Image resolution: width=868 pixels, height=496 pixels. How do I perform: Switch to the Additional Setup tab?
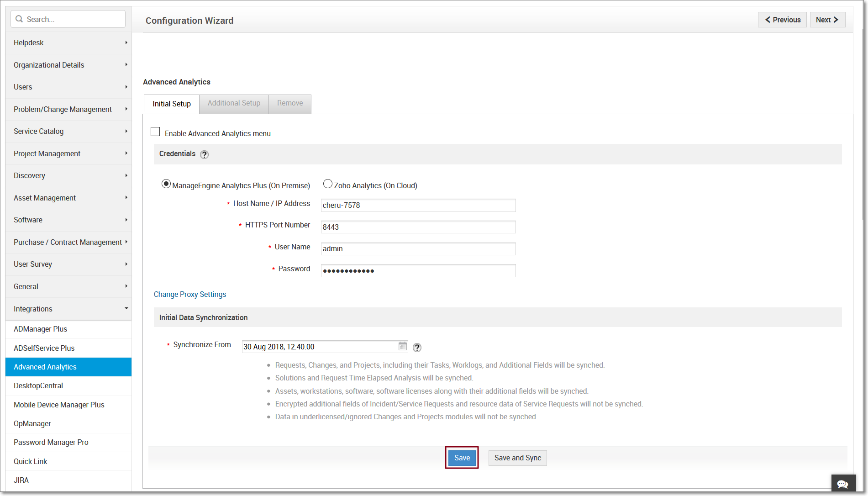233,103
